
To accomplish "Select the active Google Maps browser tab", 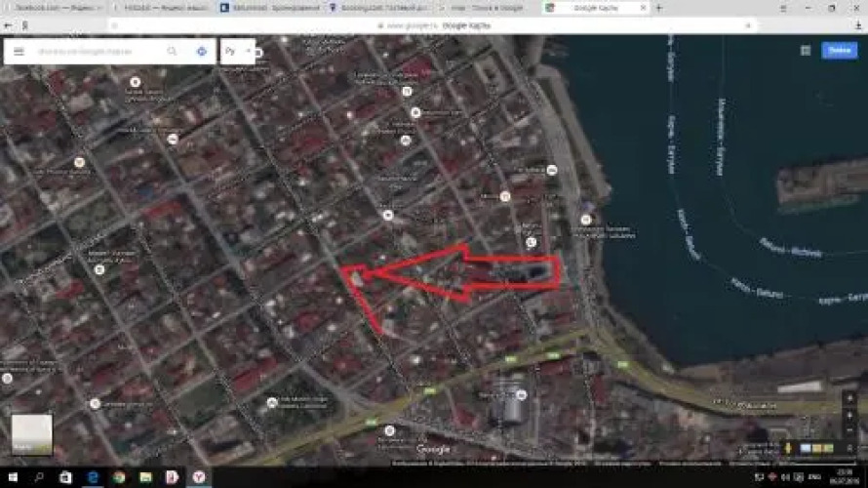I will pos(590,8).
